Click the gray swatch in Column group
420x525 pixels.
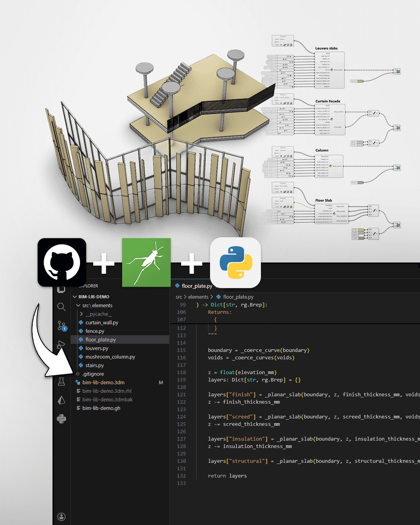[357, 182]
